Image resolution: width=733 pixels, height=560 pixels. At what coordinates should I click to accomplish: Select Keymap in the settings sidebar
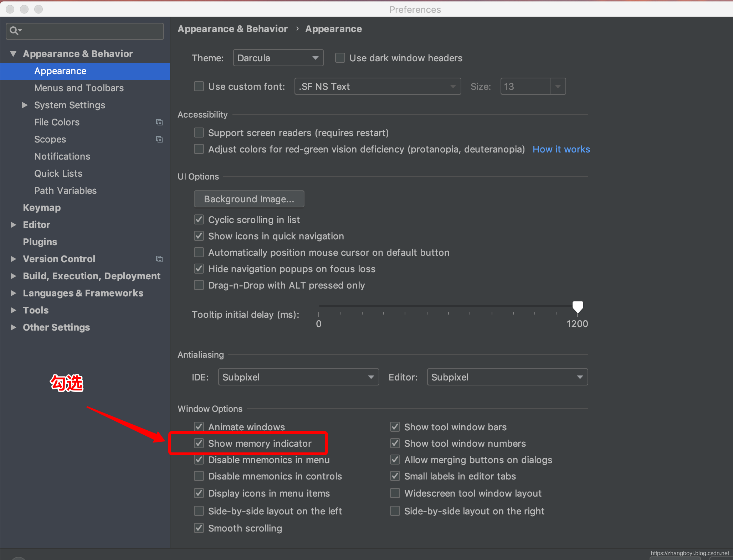[42, 207]
